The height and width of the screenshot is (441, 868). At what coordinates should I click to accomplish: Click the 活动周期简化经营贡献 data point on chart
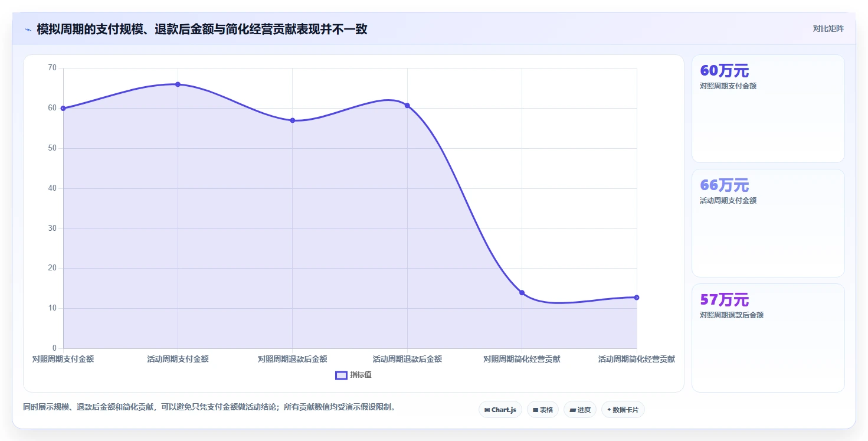click(x=637, y=298)
